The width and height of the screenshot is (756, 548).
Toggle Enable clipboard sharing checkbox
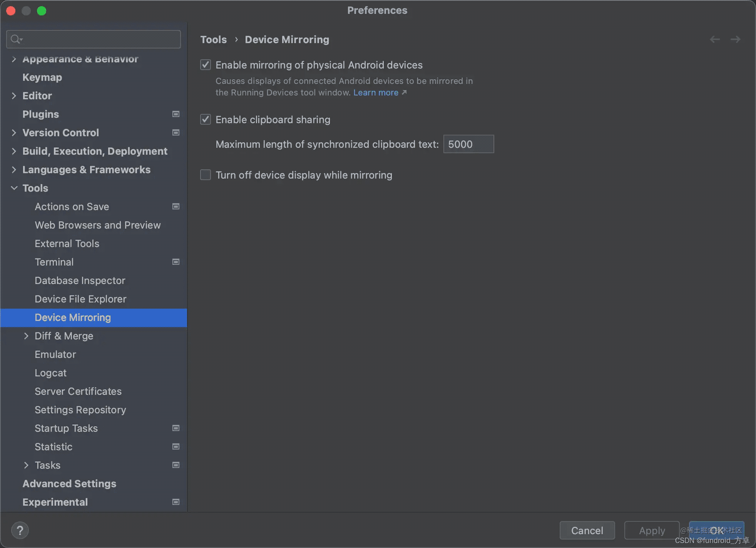pyautogui.click(x=206, y=120)
